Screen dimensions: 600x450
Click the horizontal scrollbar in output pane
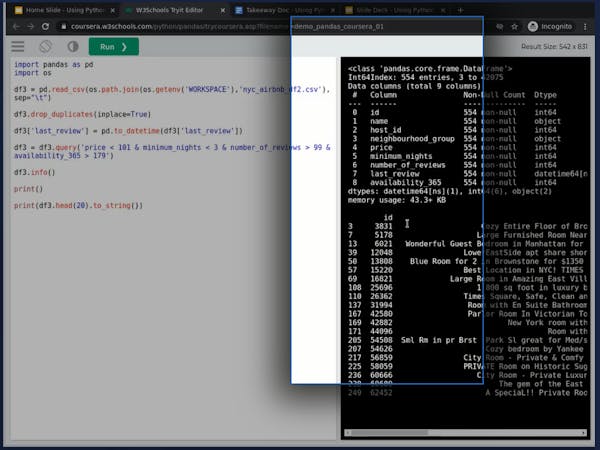pos(390,432)
